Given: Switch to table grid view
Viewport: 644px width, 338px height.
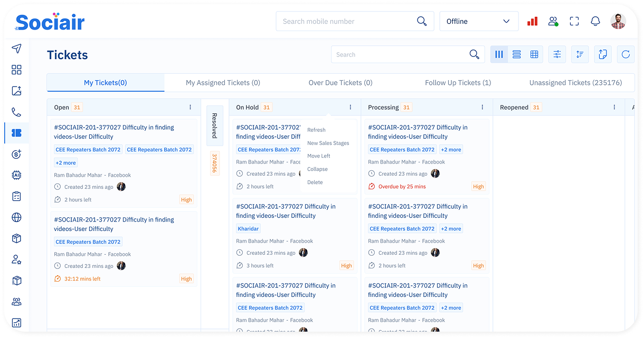Looking at the screenshot, I should point(534,54).
